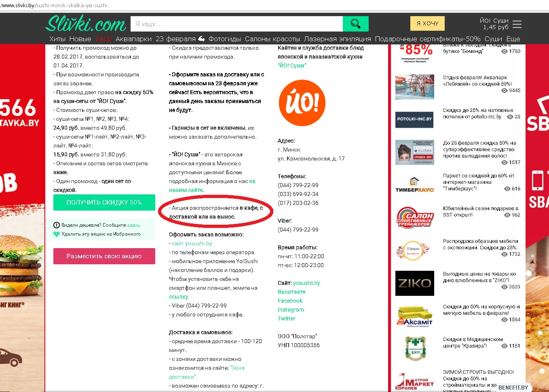The image size is (549, 392).
Task: Open the Вконтакте link
Action: pyautogui.click(x=291, y=292)
